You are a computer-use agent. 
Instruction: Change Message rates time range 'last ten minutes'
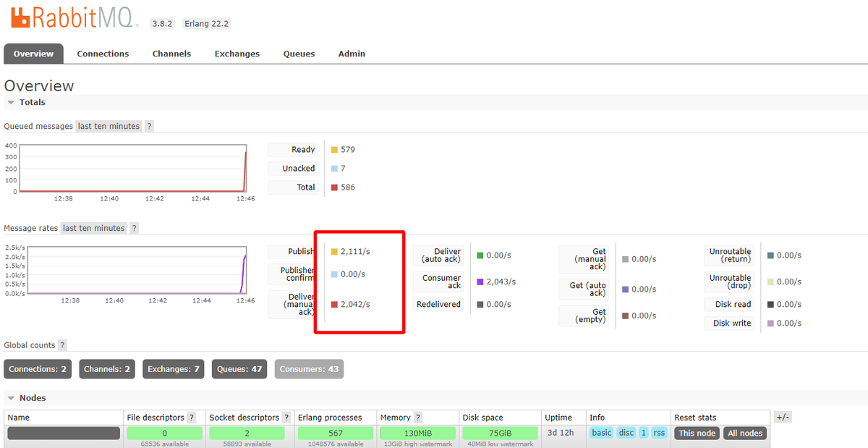pyautogui.click(x=93, y=228)
